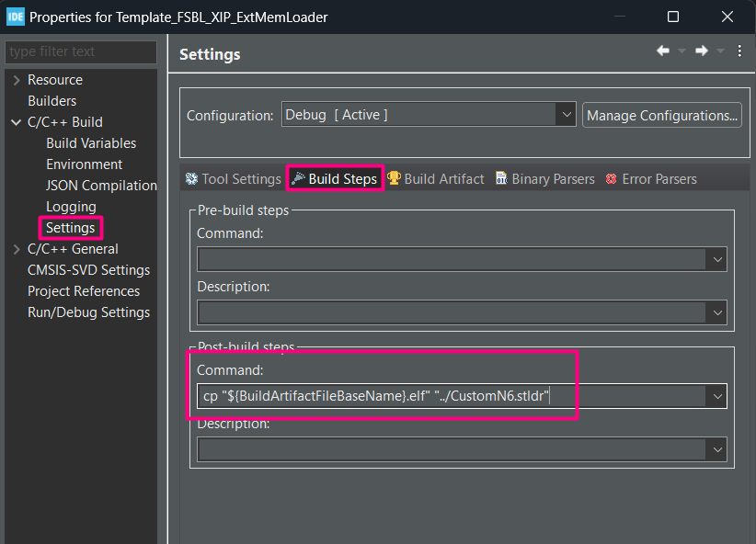Expand the pre-build Command dropdown
The height and width of the screenshot is (544, 756).
717,259
